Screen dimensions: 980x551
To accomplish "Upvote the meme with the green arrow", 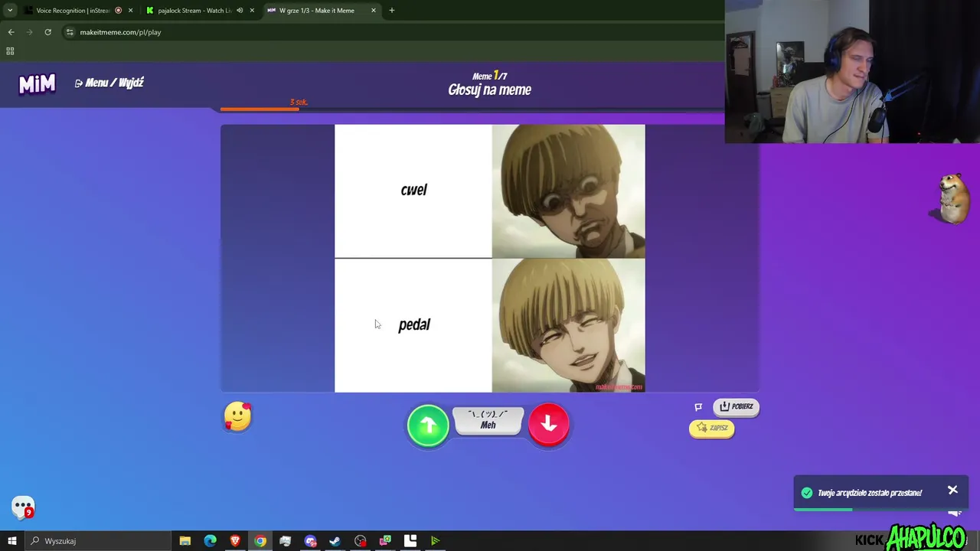I will click(x=428, y=425).
